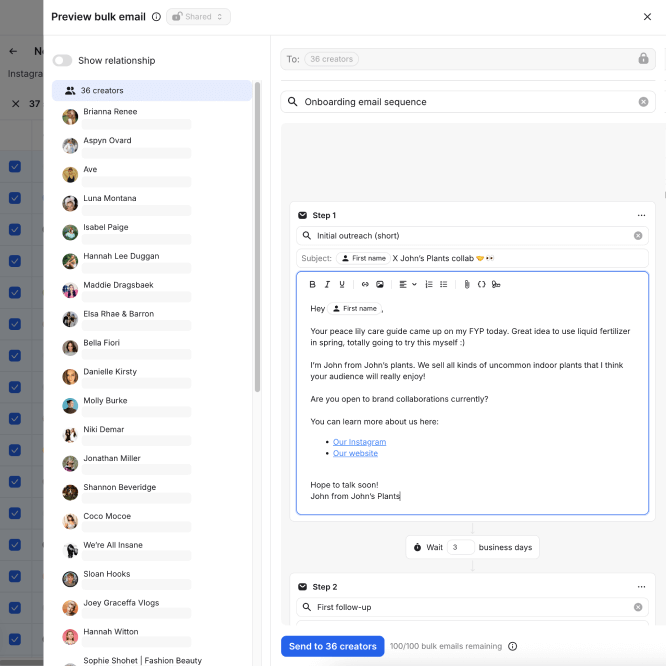Open the Our Instagram link
The image size is (666, 666).
tap(359, 442)
